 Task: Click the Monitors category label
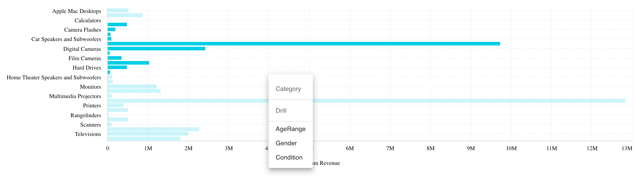click(x=90, y=87)
